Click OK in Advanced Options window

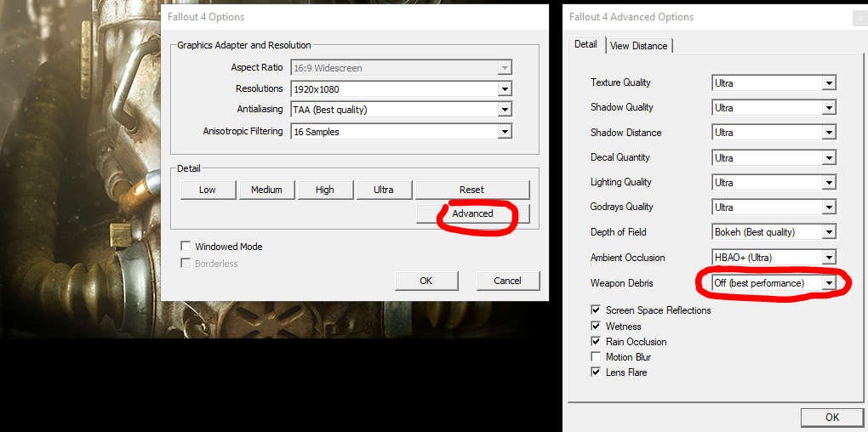832,417
